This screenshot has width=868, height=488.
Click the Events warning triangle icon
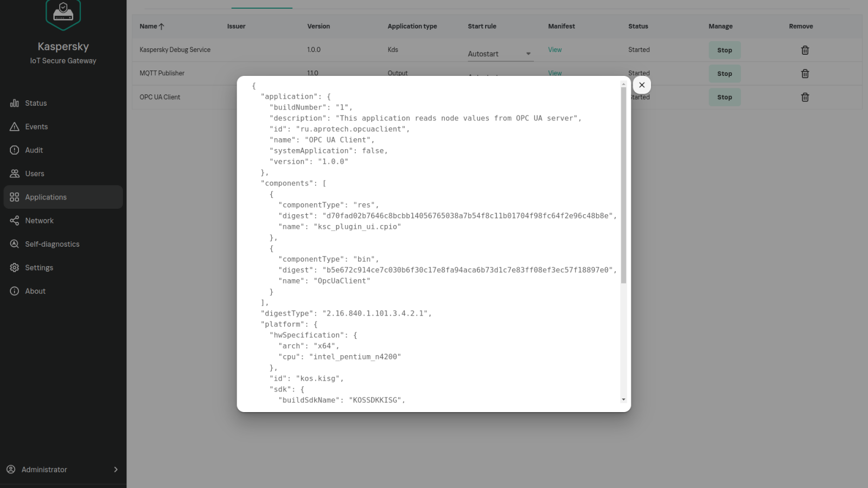pos(15,127)
